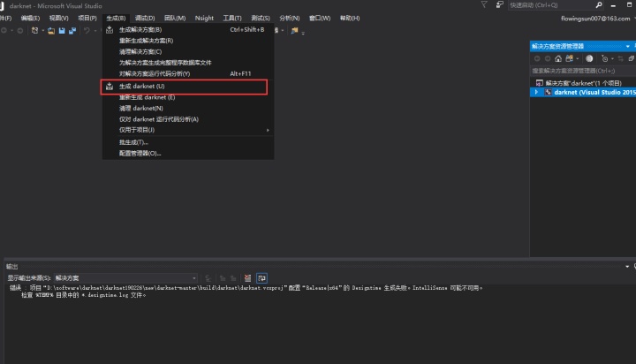Select 生成解决方案(B) menu entry
This screenshot has width=636, height=364.
pyautogui.click(x=188, y=30)
